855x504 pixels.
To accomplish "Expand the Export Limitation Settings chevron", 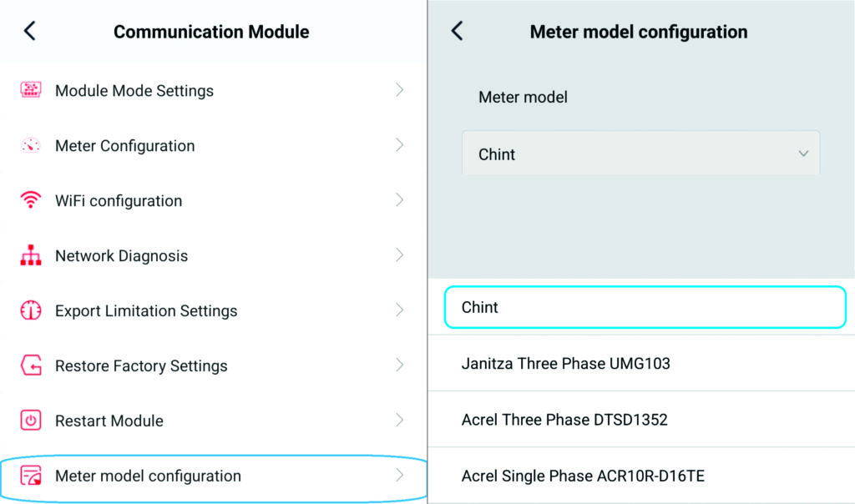I will 400,310.
